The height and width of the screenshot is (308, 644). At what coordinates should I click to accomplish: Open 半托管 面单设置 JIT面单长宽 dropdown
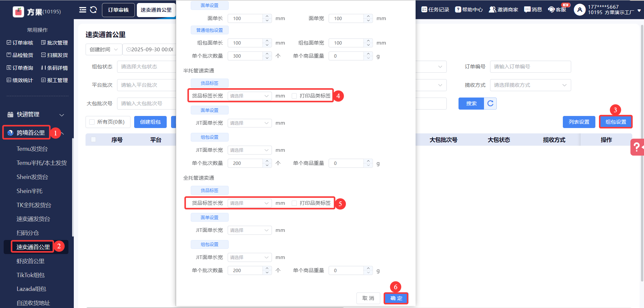click(x=250, y=123)
